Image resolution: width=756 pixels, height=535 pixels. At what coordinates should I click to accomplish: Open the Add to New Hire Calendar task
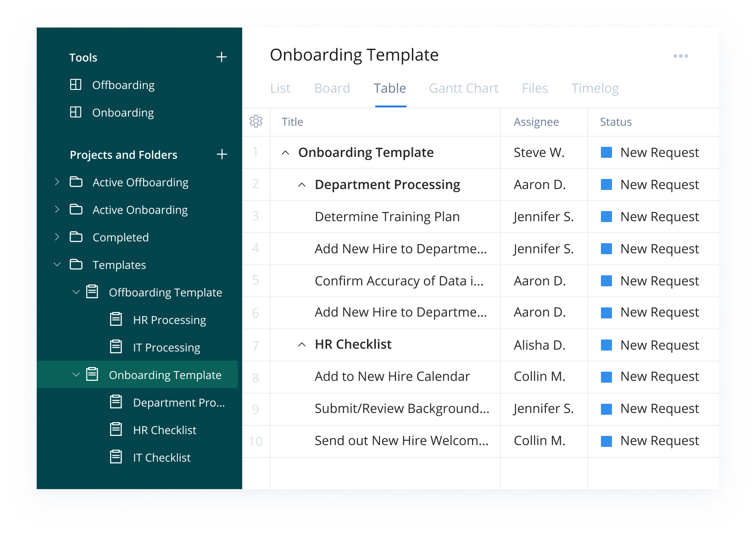coord(392,376)
